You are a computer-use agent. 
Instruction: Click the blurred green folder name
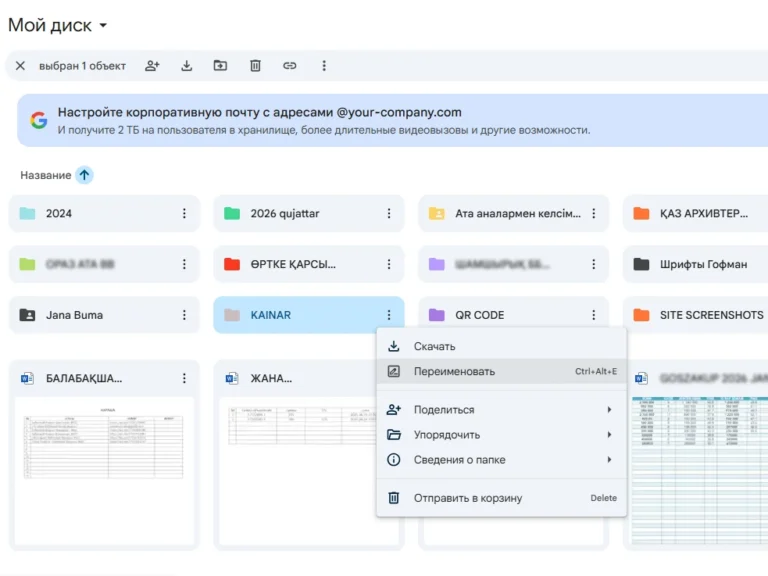[x=80, y=264]
